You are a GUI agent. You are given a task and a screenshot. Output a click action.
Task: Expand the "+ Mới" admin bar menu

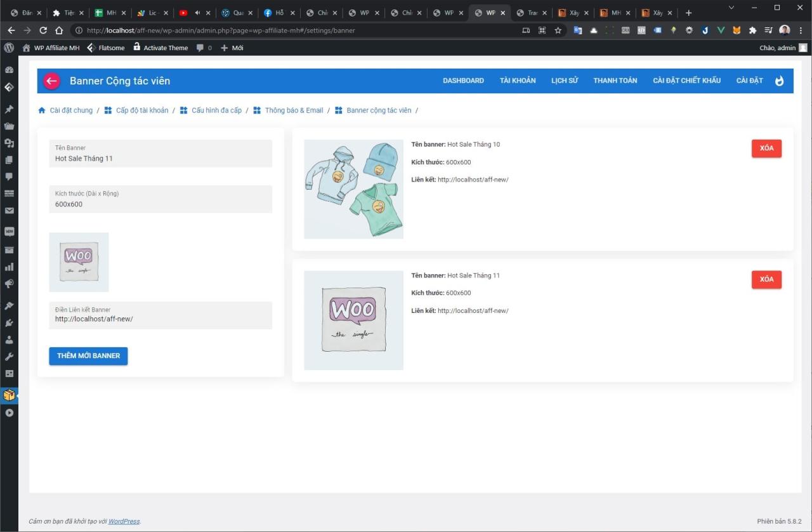click(232, 48)
